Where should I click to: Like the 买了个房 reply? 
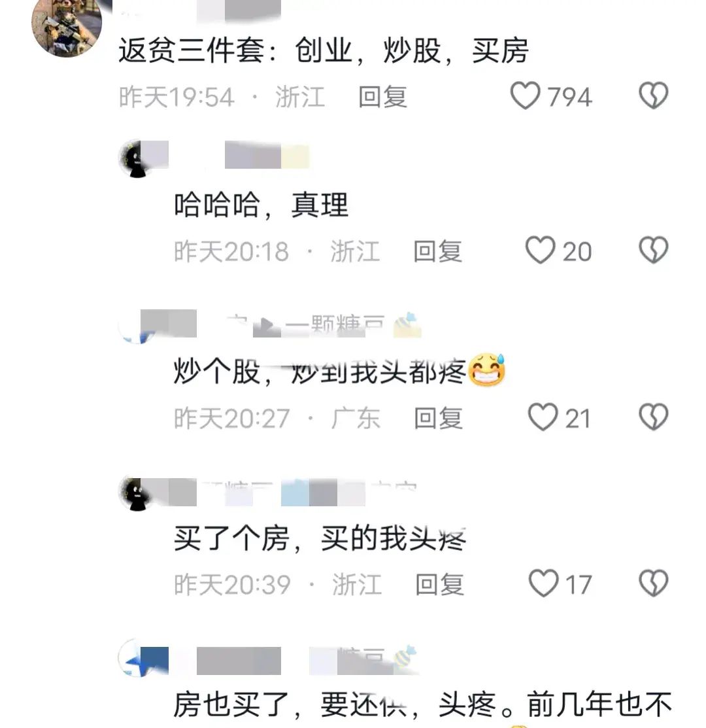pos(544,583)
